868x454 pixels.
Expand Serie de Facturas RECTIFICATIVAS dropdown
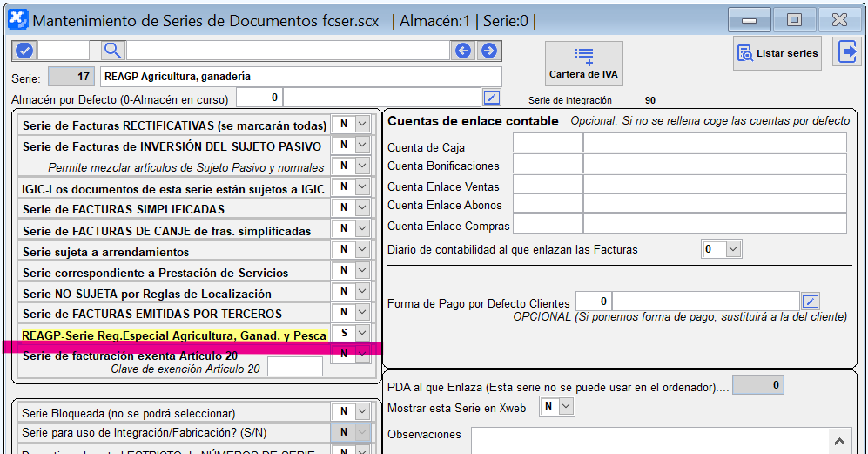tap(363, 125)
